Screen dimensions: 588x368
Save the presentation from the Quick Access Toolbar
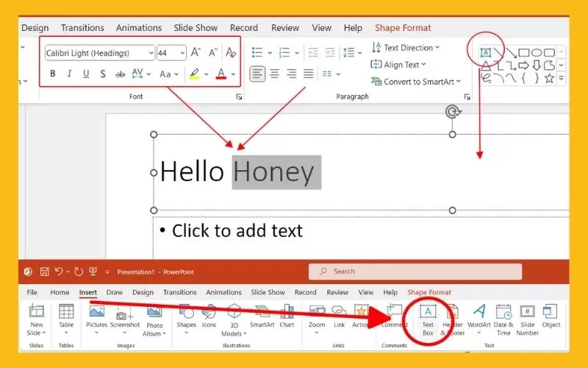click(x=45, y=272)
